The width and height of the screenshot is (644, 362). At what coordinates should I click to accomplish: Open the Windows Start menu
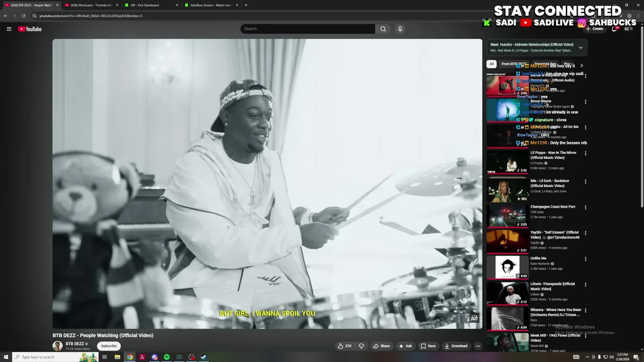pos(6,357)
